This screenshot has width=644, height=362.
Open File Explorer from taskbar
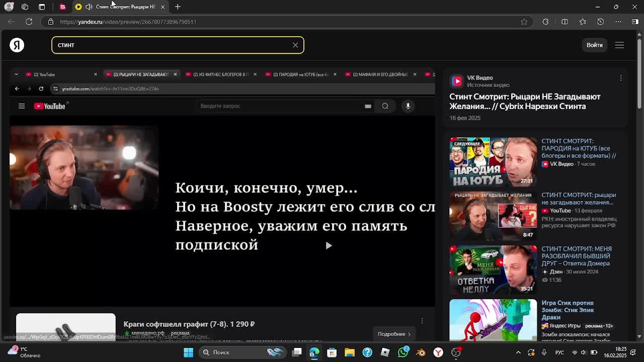click(350, 352)
